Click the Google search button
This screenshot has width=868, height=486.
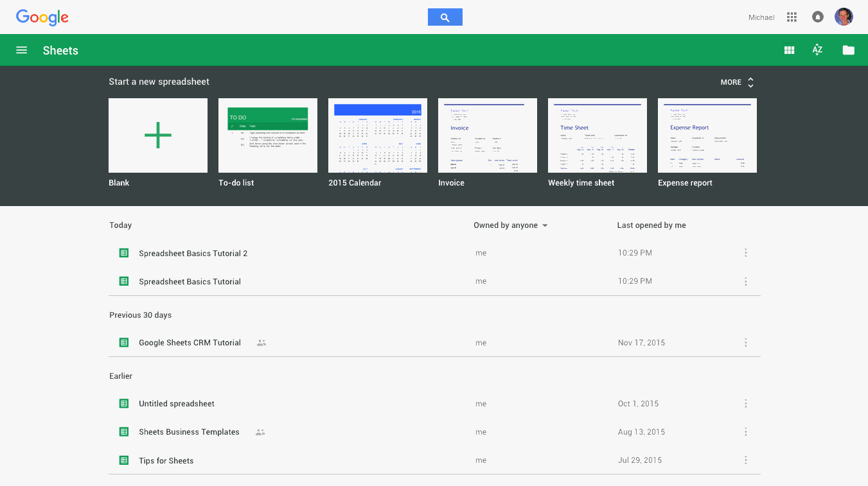point(445,17)
